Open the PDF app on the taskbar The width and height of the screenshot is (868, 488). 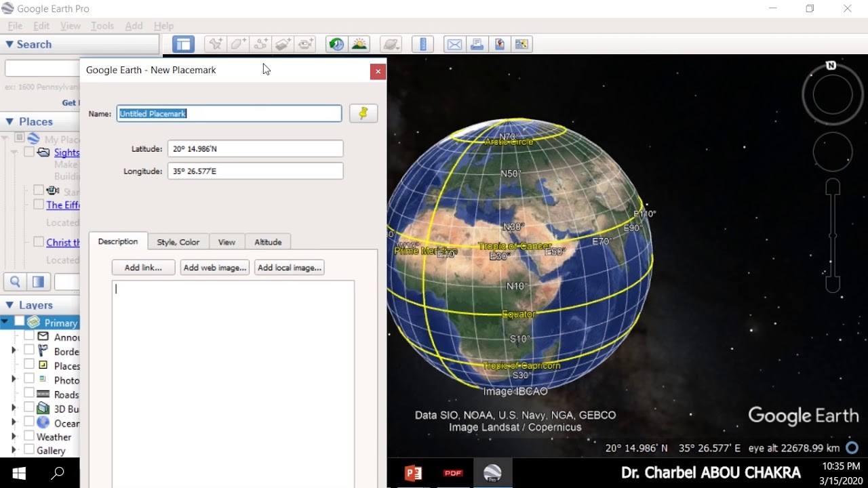(453, 473)
